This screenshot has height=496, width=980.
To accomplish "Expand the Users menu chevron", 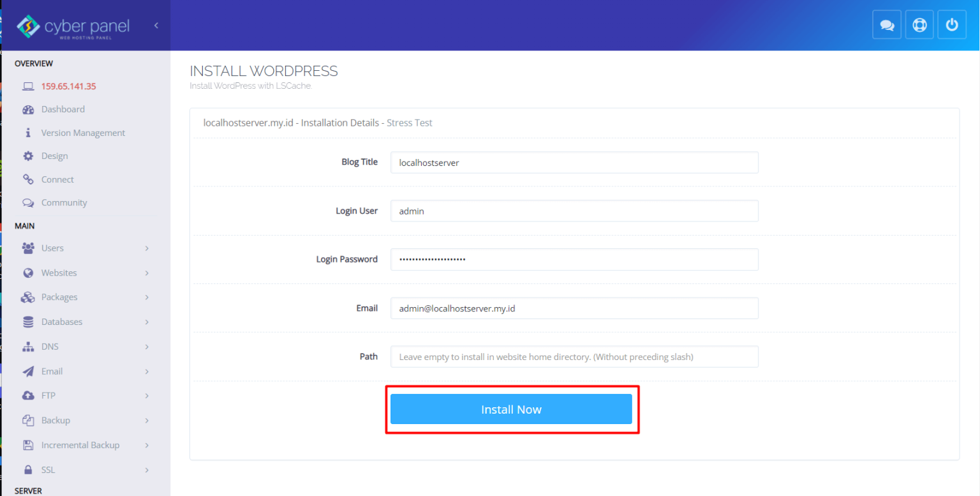I will [147, 248].
